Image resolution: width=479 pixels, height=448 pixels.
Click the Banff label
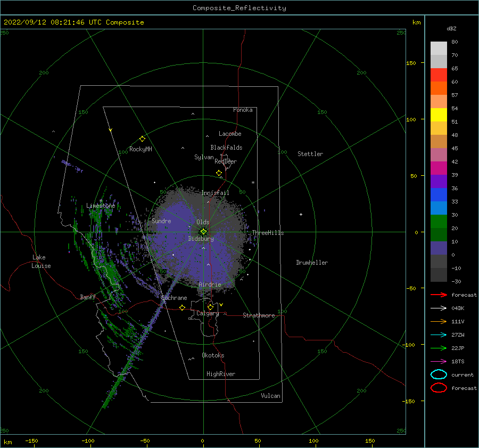pos(88,297)
